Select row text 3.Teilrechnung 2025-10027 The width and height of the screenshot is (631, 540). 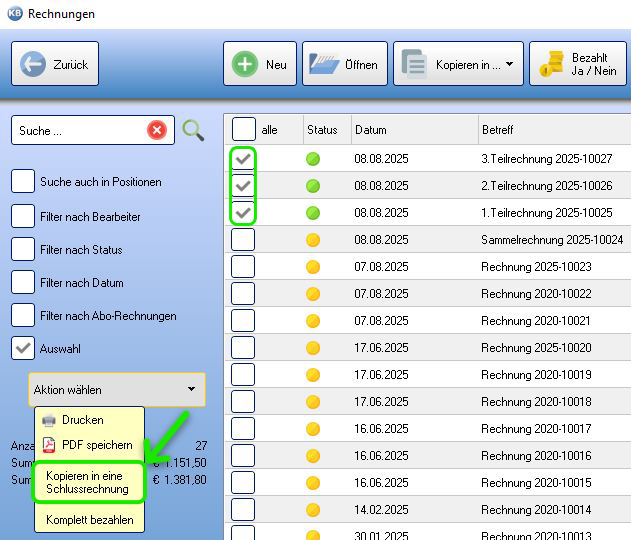[x=546, y=159]
